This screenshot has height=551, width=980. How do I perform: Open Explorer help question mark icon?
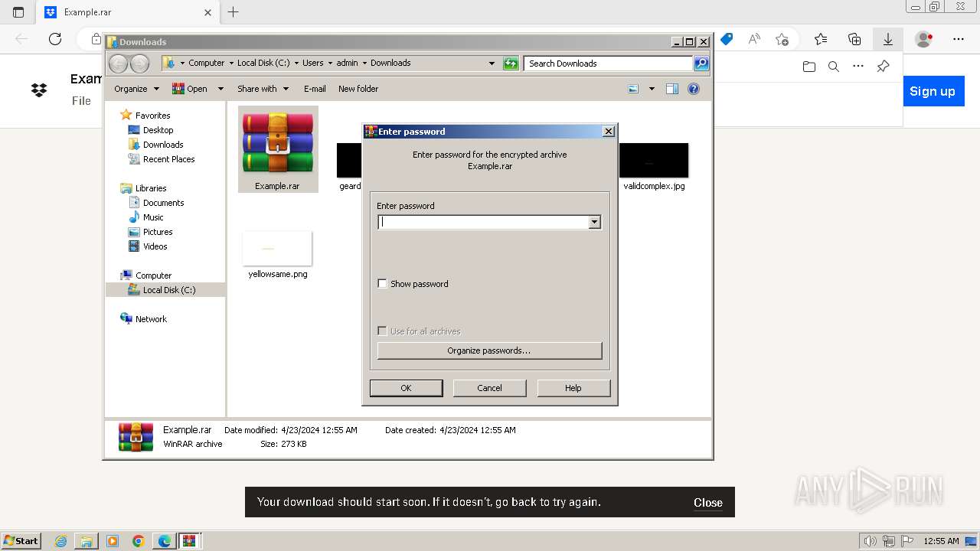pyautogui.click(x=694, y=89)
